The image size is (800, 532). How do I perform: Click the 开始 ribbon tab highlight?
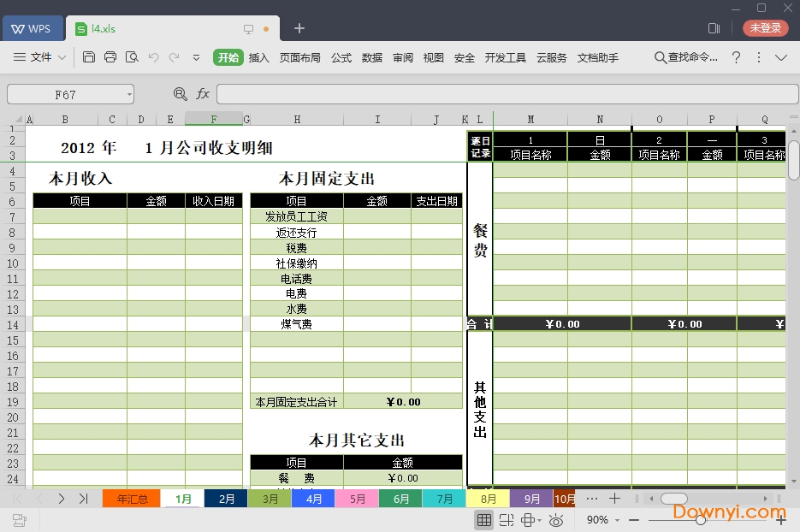point(227,57)
